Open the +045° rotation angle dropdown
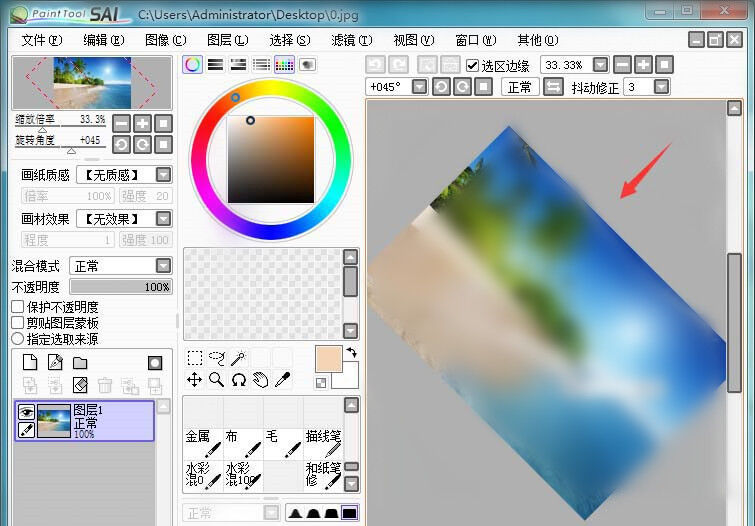 pos(420,87)
